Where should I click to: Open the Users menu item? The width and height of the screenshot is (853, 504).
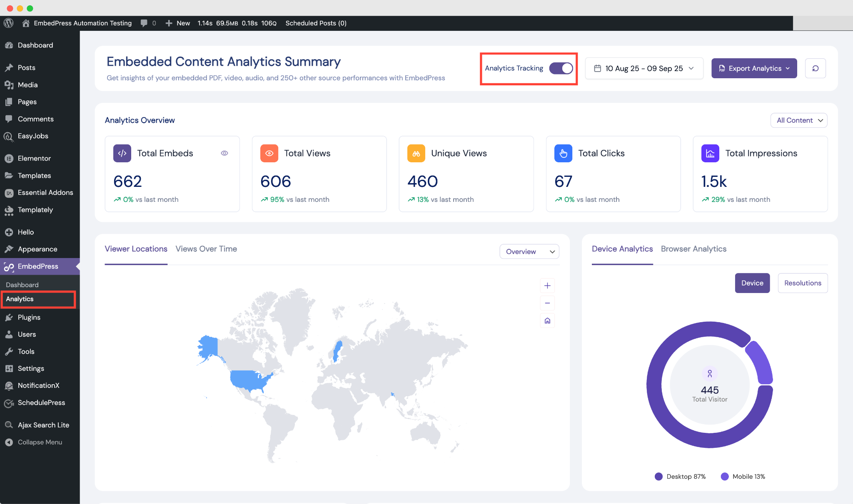40,334
